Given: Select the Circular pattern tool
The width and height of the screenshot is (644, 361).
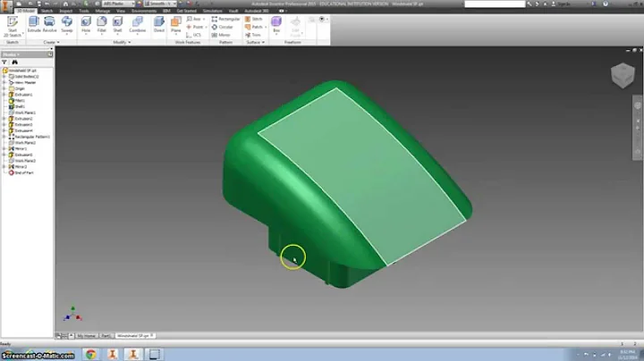Looking at the screenshot, I should coord(222,27).
